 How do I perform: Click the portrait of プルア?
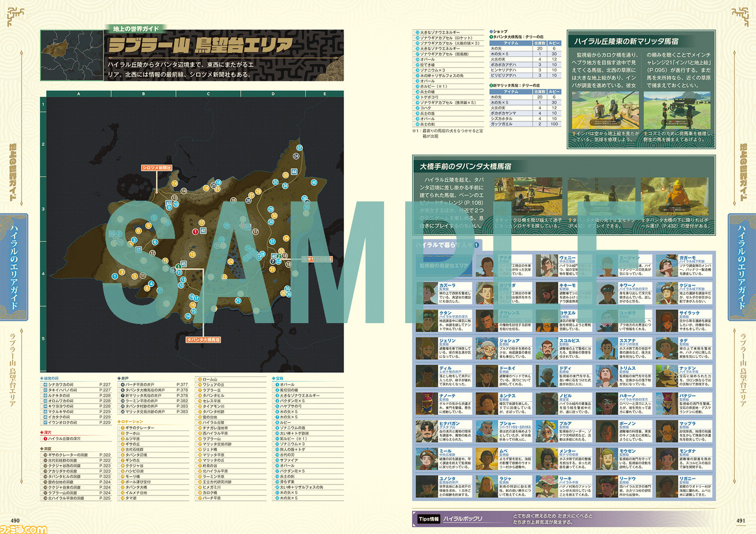(x=548, y=431)
